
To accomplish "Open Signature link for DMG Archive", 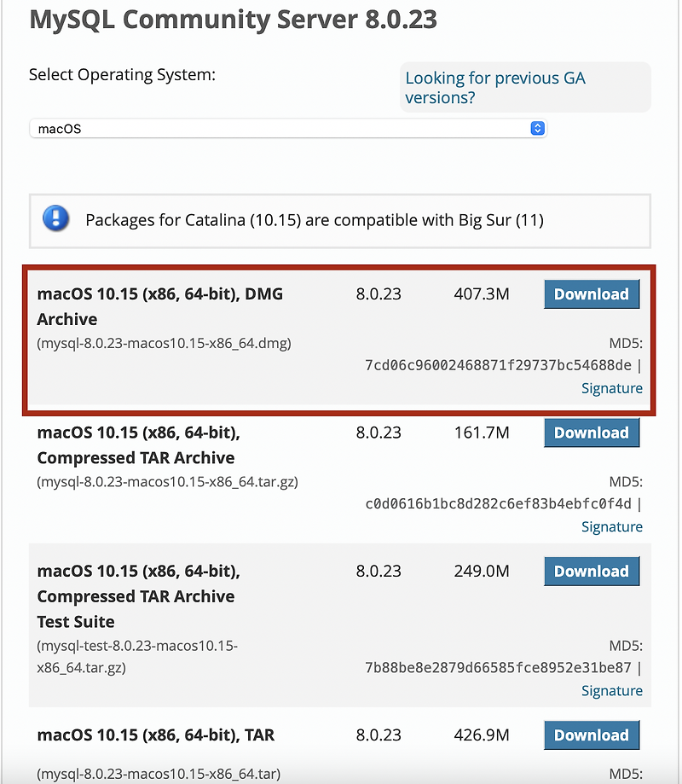I will point(611,388).
